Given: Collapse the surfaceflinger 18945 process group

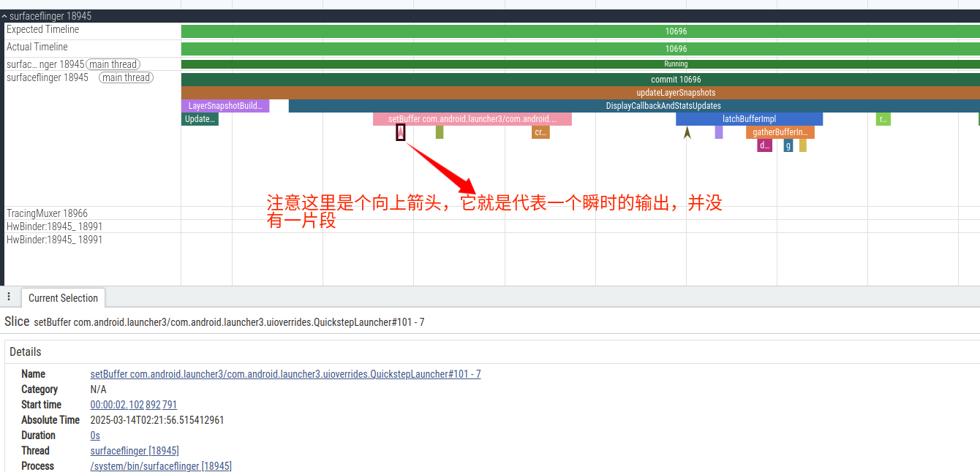Looking at the screenshot, I should coord(5,16).
